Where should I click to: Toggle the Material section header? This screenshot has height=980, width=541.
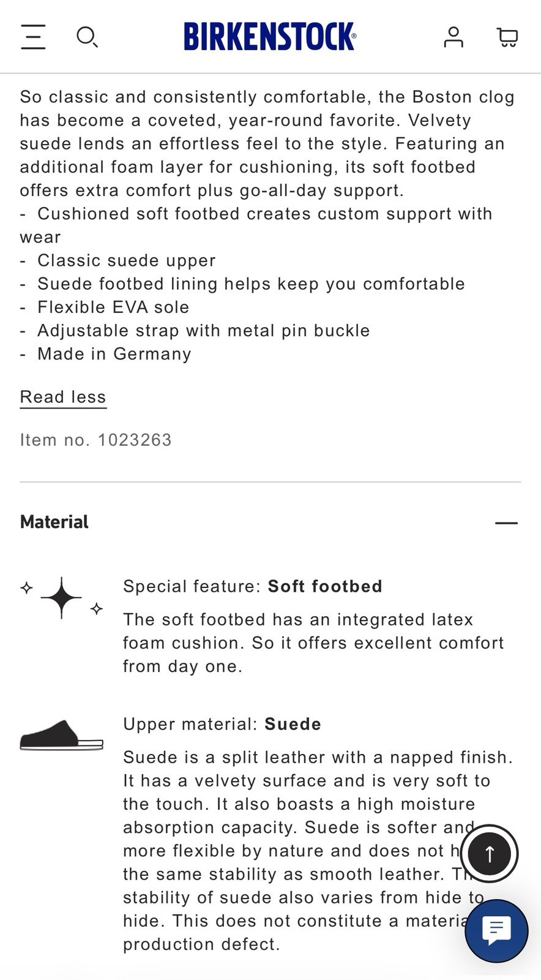coord(269,522)
